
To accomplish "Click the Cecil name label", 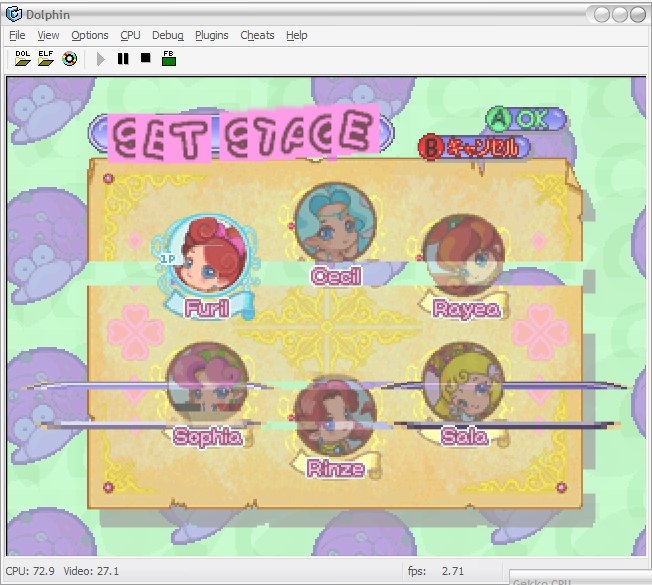I will pos(336,276).
